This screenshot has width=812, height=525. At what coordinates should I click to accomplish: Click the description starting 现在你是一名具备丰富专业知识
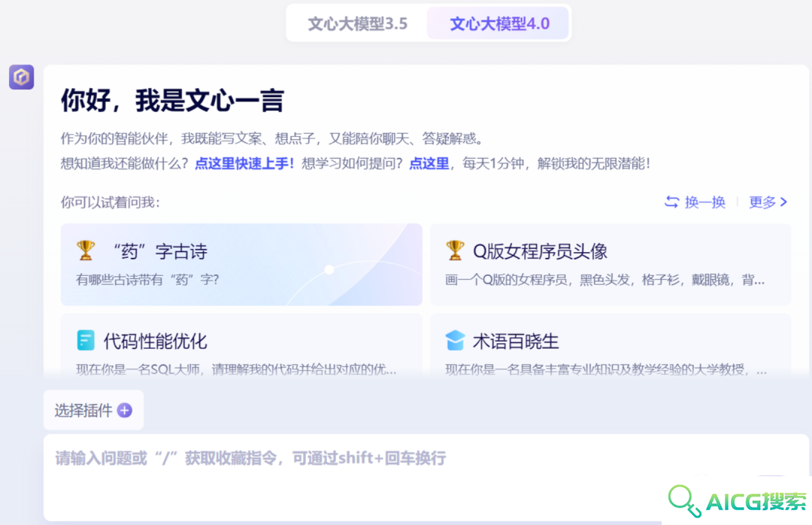coord(606,369)
